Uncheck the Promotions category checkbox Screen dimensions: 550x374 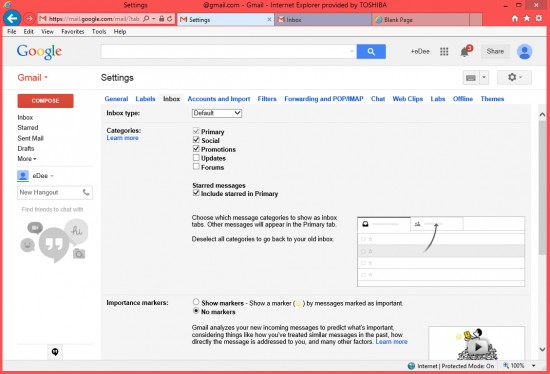(196, 148)
